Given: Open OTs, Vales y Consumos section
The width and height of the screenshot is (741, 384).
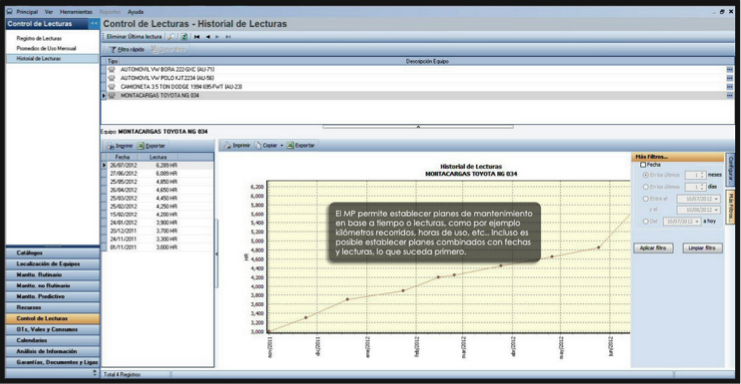Looking at the screenshot, I should coord(52,330).
